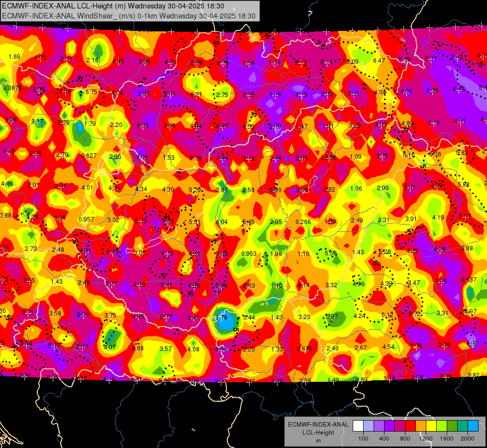Click the 5.88 shear value
The height and width of the screenshot is (448, 487).
(x=464, y=184)
